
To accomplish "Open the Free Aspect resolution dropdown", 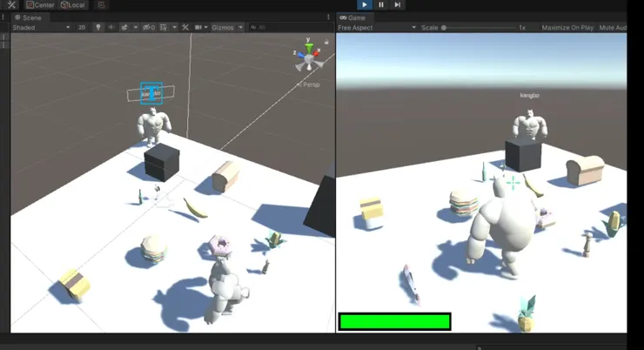I will pos(377,28).
